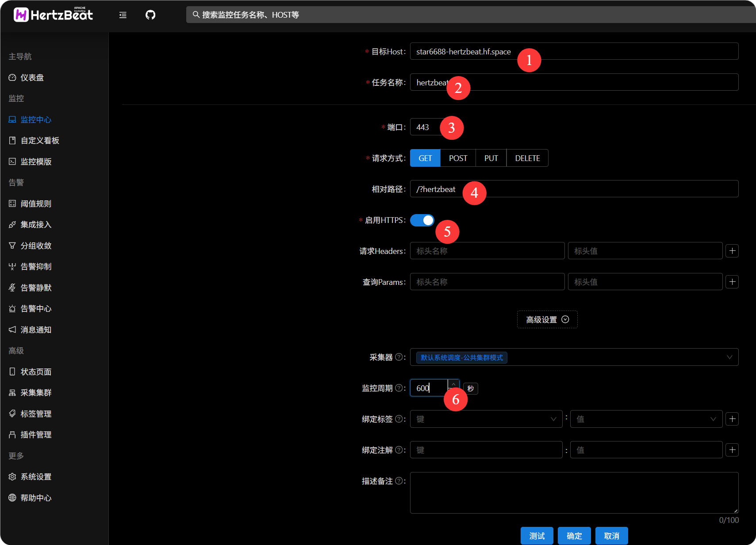Expand the 高级设置 advanced settings section

click(x=547, y=319)
